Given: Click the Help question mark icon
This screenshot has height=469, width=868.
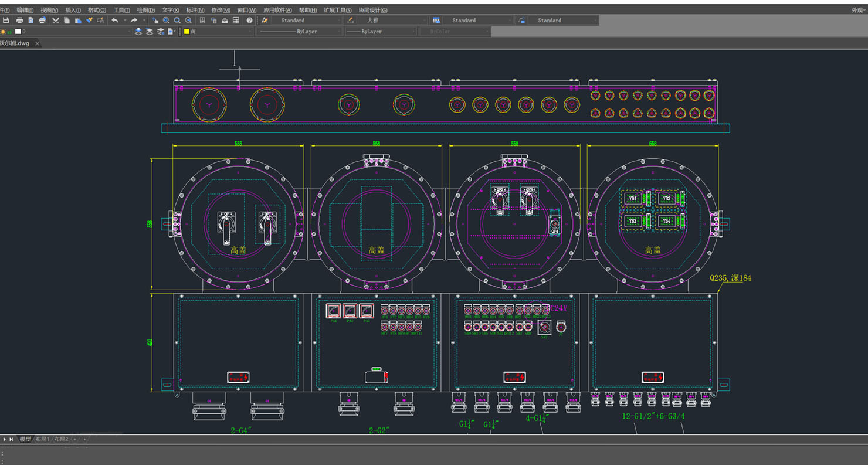Looking at the screenshot, I should tap(249, 21).
